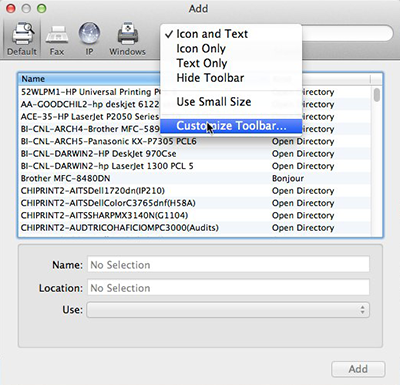This screenshot has width=400, height=385.
Task: Select BI-CNL-ARCH4-Brother MFC printer row
Action: click(x=194, y=129)
